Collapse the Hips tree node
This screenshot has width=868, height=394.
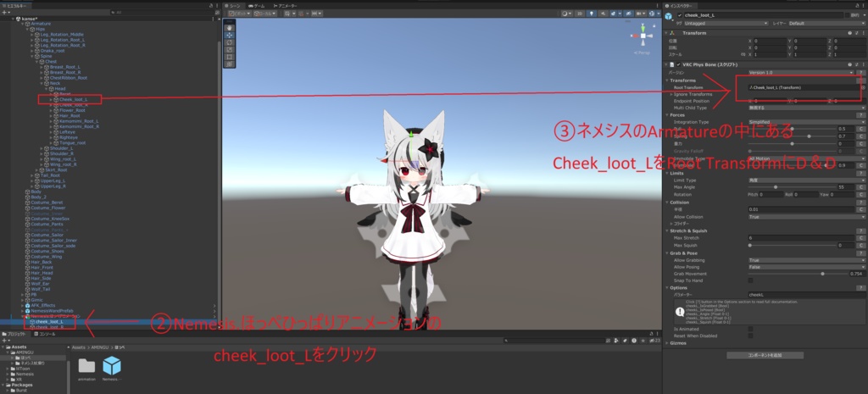pyautogui.click(x=28, y=30)
